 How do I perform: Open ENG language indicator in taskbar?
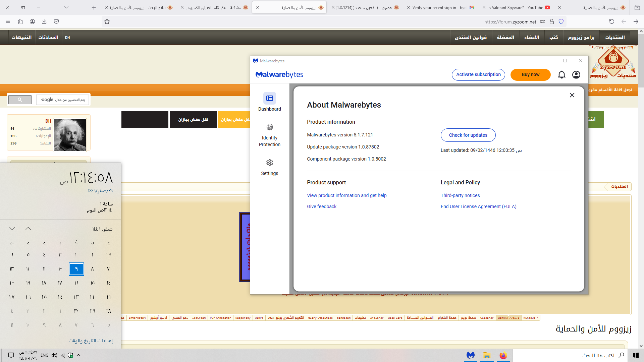coord(44,355)
